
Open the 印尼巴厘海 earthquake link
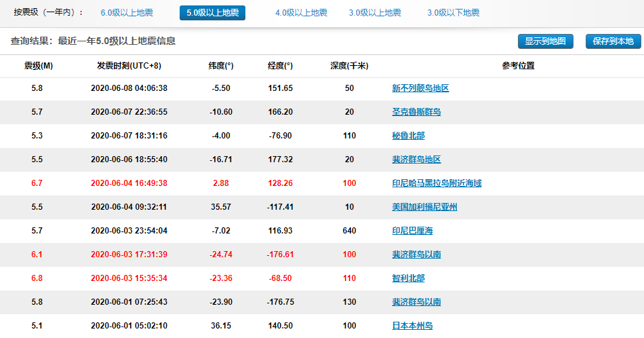coord(412,231)
